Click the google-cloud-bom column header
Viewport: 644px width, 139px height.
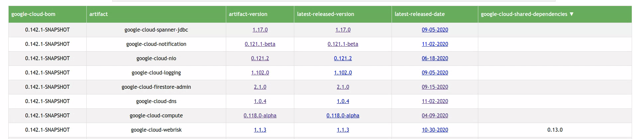(x=47, y=14)
